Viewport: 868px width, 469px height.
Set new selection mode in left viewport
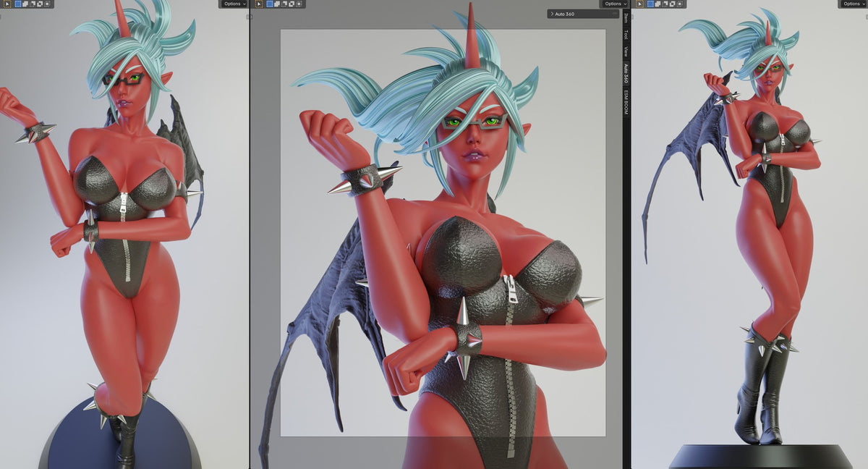18,4
